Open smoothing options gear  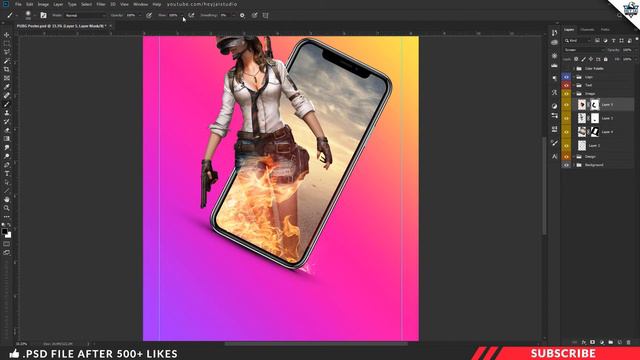pyautogui.click(x=242, y=15)
